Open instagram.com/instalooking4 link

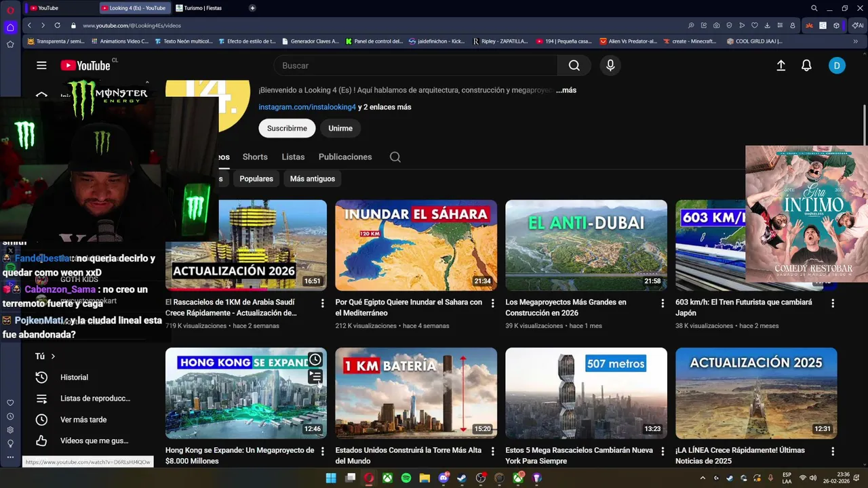307,107
